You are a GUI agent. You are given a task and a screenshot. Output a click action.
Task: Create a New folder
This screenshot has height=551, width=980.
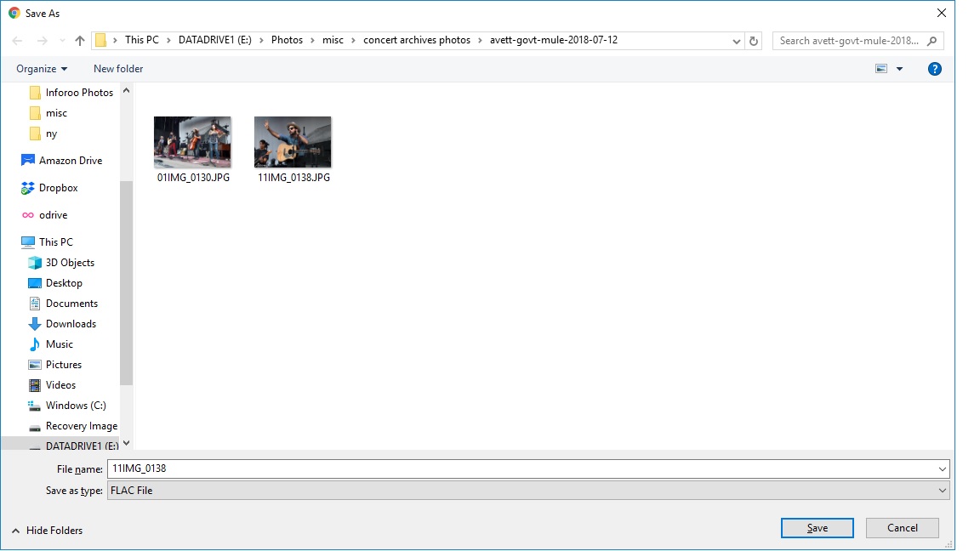(x=117, y=68)
